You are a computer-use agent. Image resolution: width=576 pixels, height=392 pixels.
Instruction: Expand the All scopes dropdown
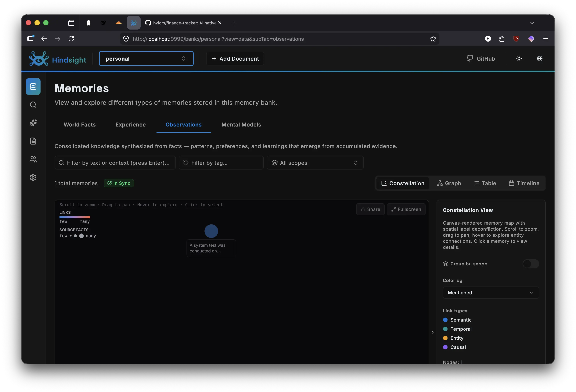(x=315, y=162)
